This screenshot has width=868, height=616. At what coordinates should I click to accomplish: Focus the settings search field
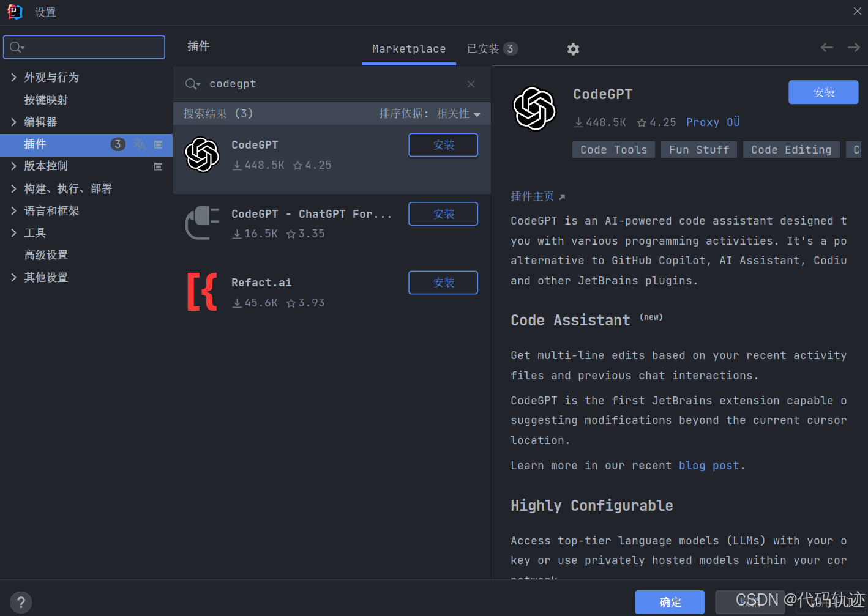click(84, 47)
